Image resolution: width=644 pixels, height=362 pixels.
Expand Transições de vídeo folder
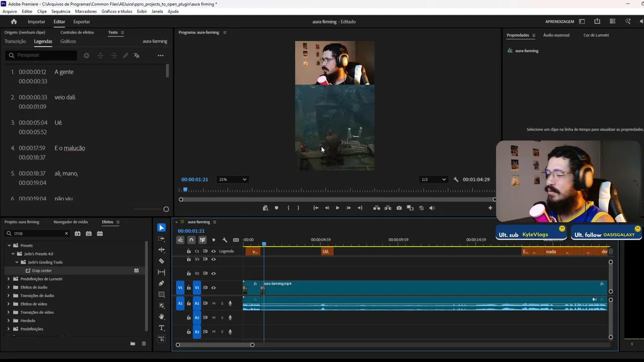coord(9,312)
